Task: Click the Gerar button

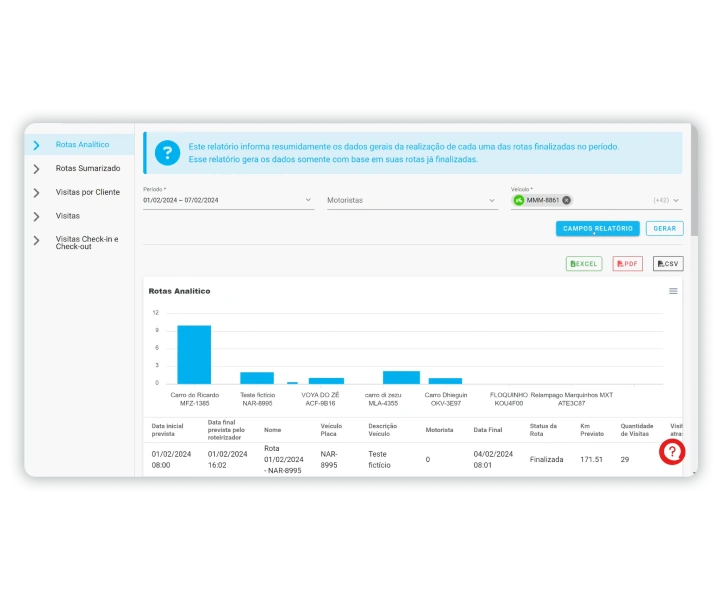Action: pyautogui.click(x=664, y=228)
